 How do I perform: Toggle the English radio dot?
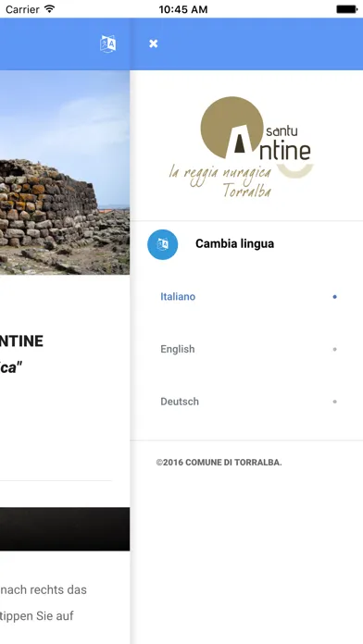pyautogui.click(x=334, y=349)
